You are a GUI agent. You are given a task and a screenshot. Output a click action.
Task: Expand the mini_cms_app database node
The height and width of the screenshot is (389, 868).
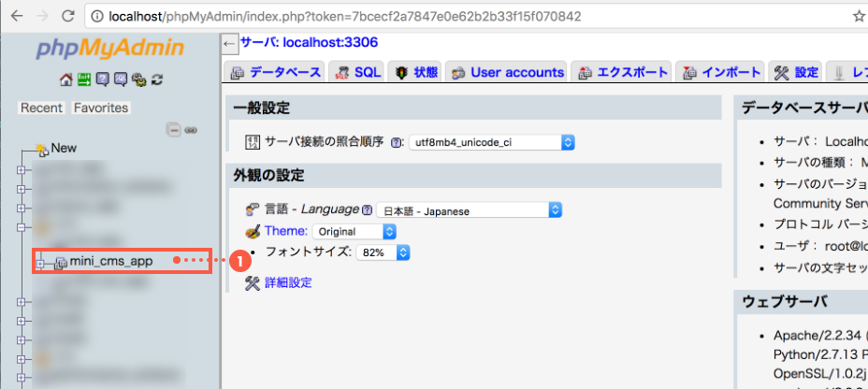point(41,263)
